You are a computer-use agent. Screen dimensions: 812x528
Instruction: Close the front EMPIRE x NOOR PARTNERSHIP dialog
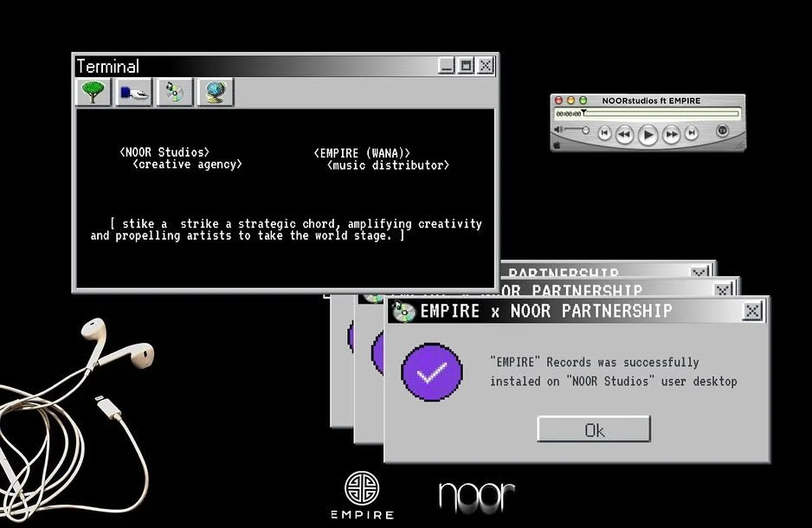(752, 311)
